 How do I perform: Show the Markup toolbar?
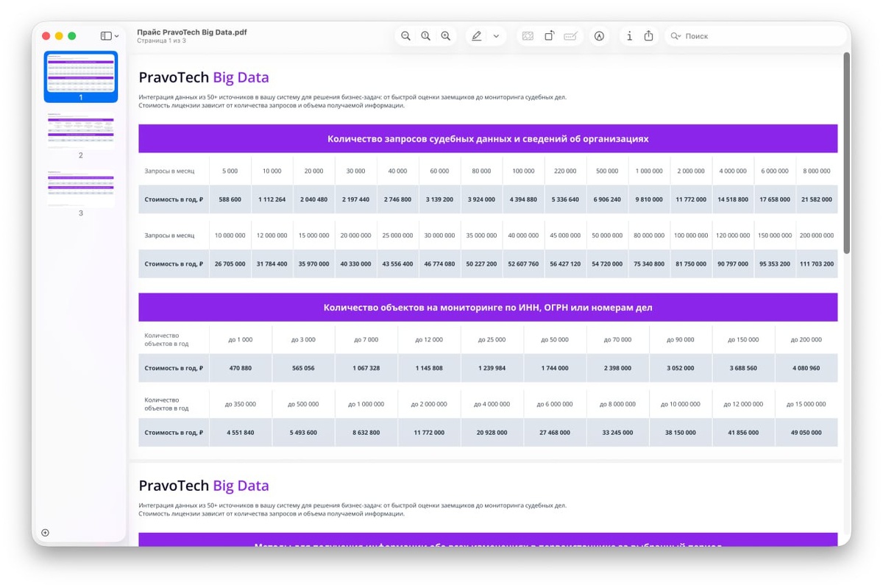coord(599,36)
